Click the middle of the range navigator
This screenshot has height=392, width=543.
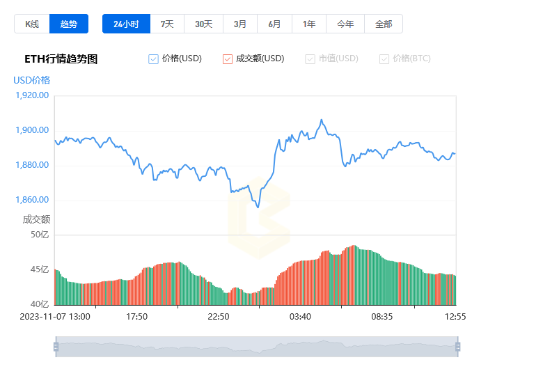257,347
